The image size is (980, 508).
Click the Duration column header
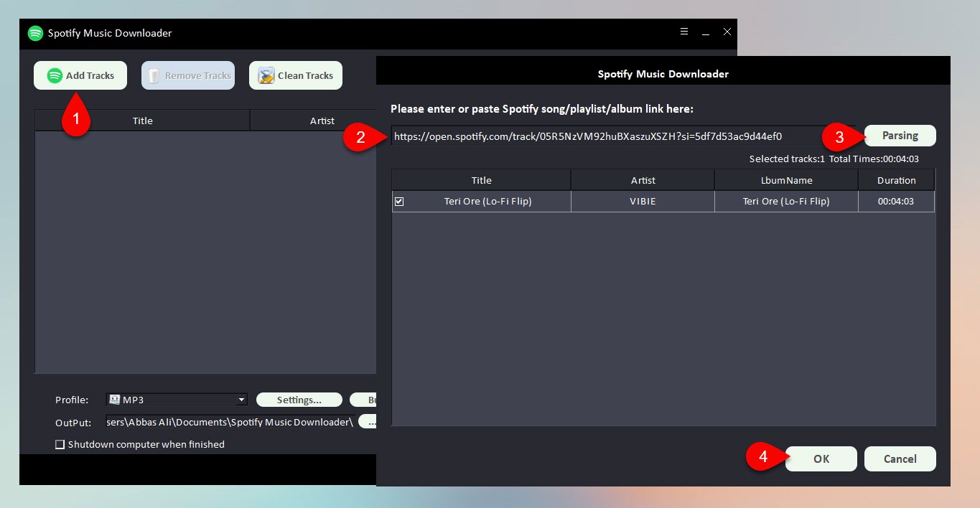[x=897, y=180]
